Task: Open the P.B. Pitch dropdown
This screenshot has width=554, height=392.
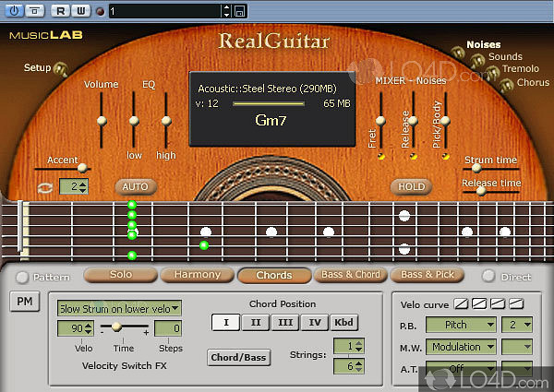Action: (x=461, y=325)
